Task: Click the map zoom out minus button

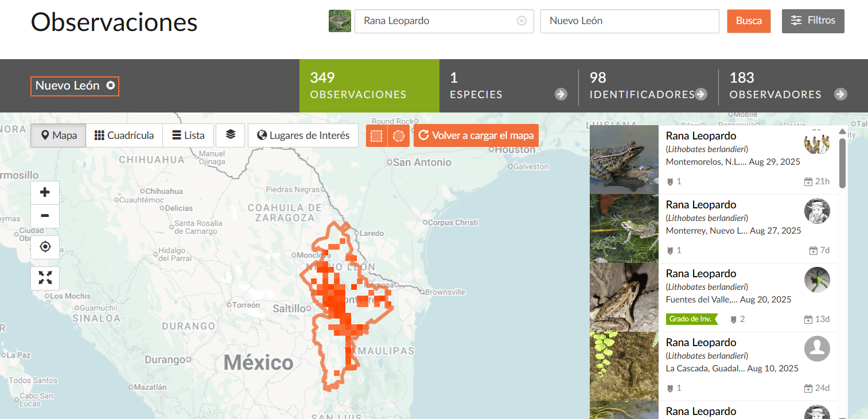Action: pyautogui.click(x=45, y=216)
